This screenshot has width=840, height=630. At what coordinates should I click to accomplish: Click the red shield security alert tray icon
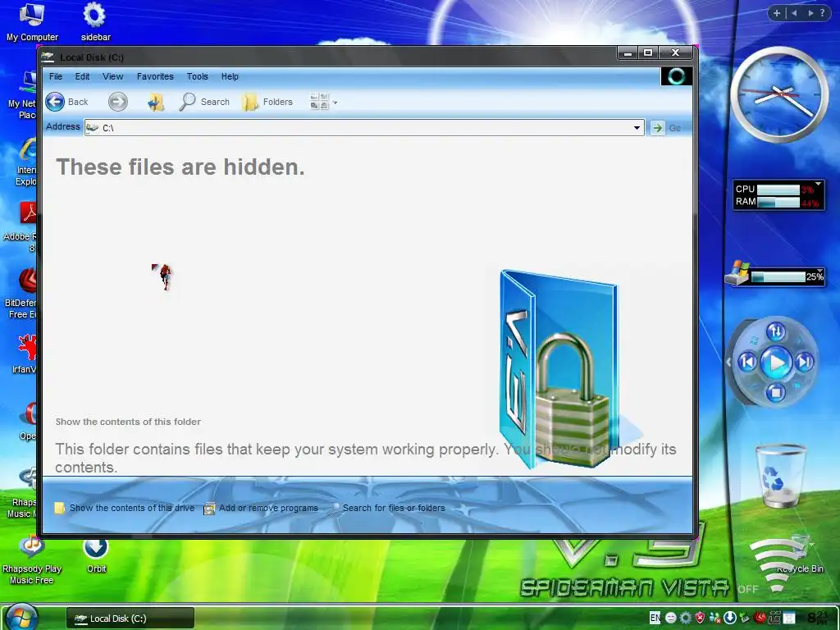click(x=700, y=618)
